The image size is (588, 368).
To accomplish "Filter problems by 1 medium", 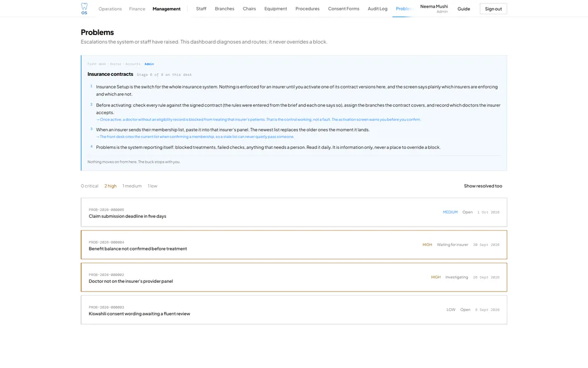I will pos(132,186).
